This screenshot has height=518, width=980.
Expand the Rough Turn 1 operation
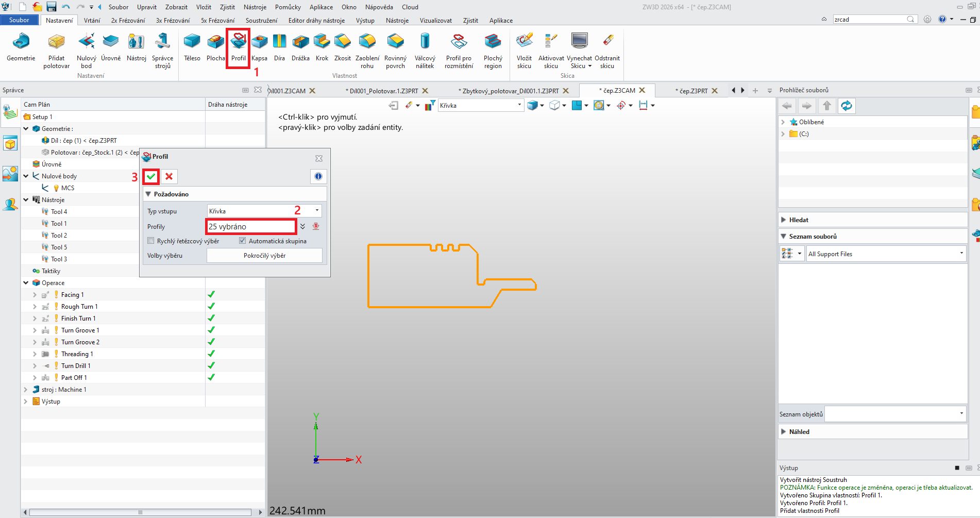coord(35,307)
